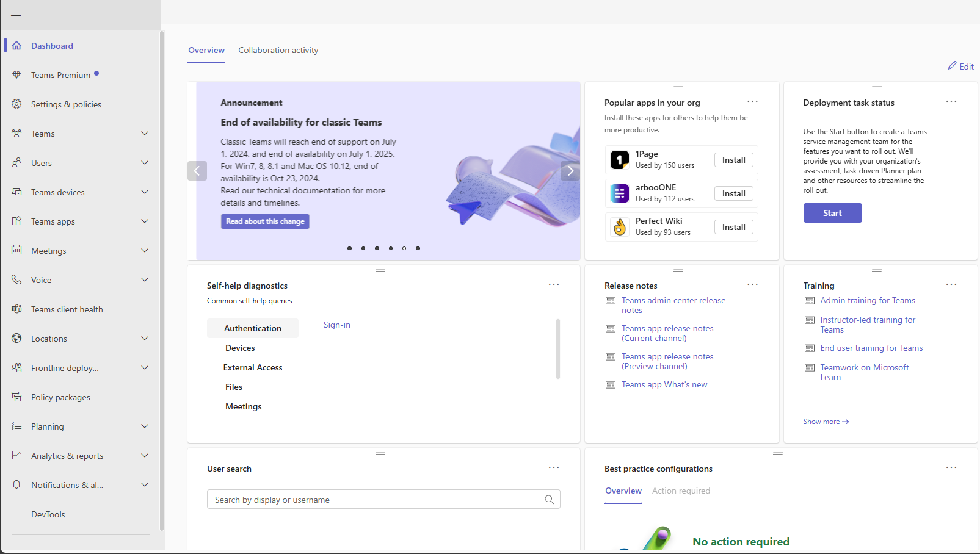Click the Perfect Wiki app icon
980x554 pixels.
coord(620,227)
